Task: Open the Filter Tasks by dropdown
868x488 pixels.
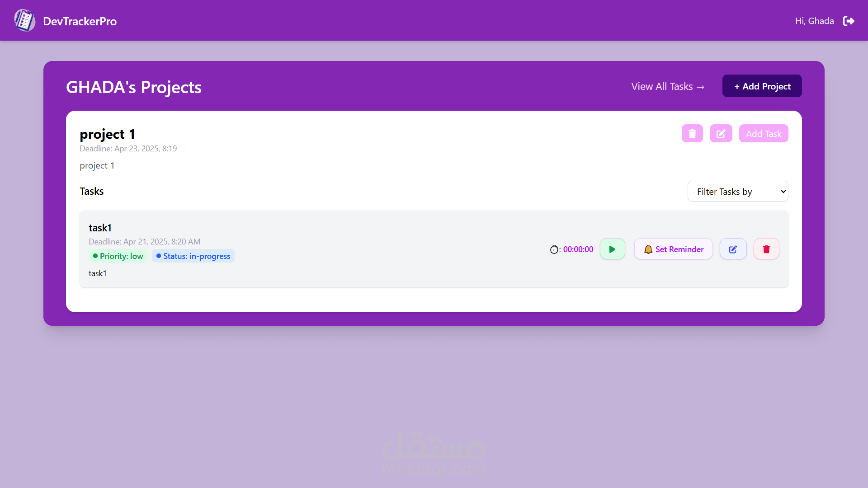Action: point(737,192)
